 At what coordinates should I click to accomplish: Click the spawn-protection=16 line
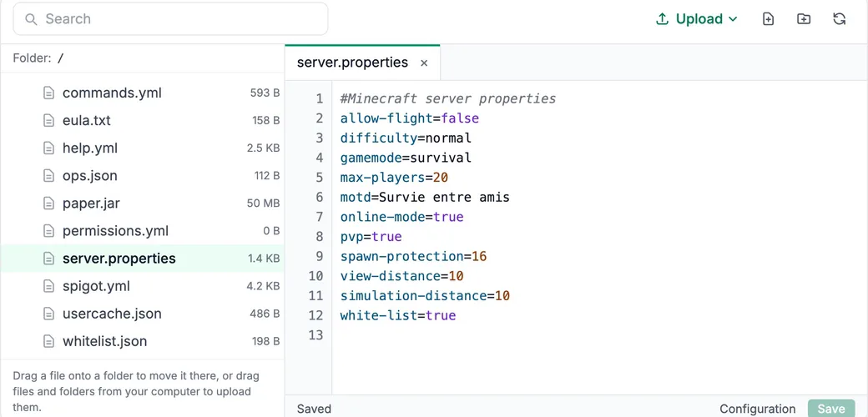tap(413, 256)
